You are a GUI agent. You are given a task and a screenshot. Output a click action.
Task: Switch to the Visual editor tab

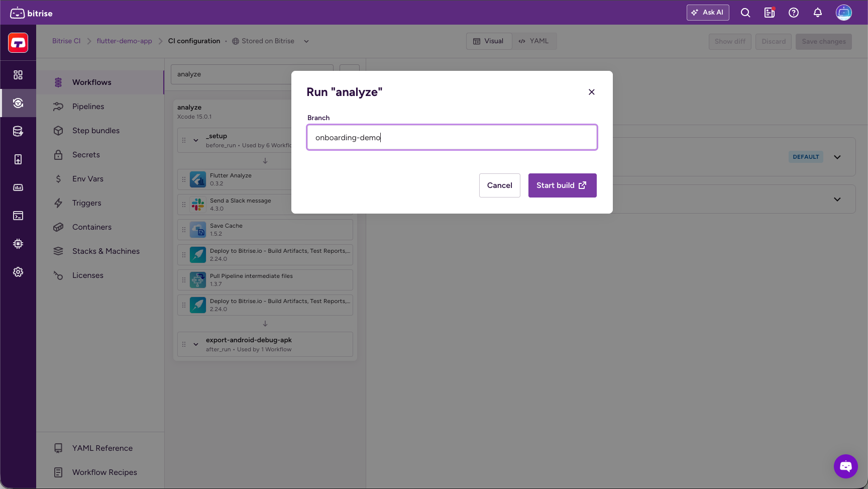coord(489,41)
